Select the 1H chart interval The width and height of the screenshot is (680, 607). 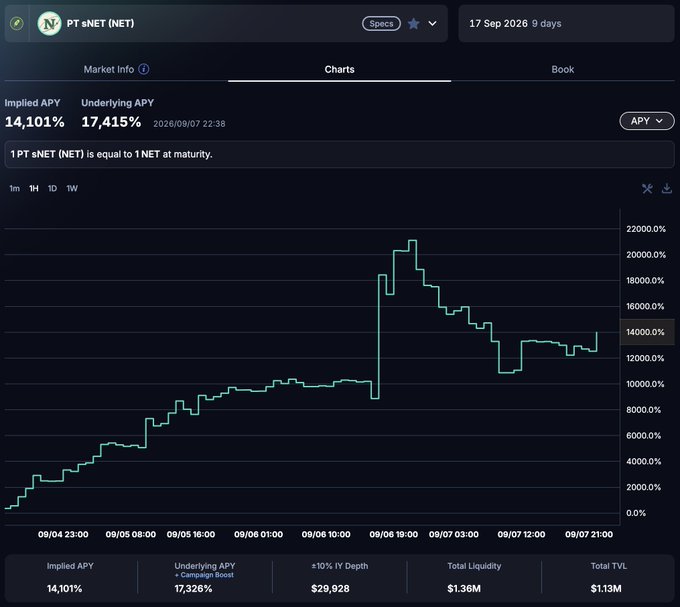[x=34, y=188]
